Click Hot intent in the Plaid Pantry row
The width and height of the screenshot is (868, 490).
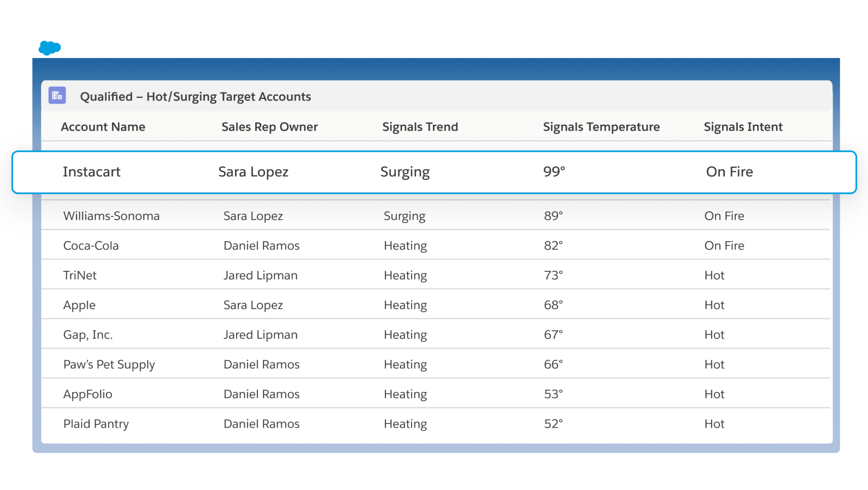714,424
